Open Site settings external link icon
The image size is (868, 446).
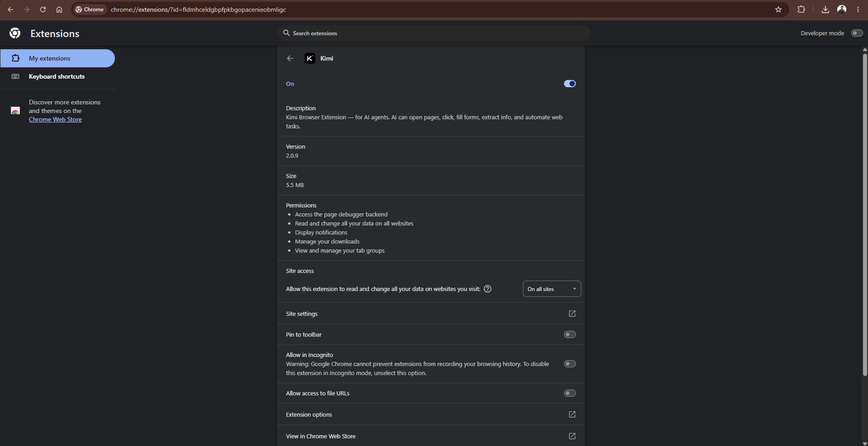(x=572, y=314)
